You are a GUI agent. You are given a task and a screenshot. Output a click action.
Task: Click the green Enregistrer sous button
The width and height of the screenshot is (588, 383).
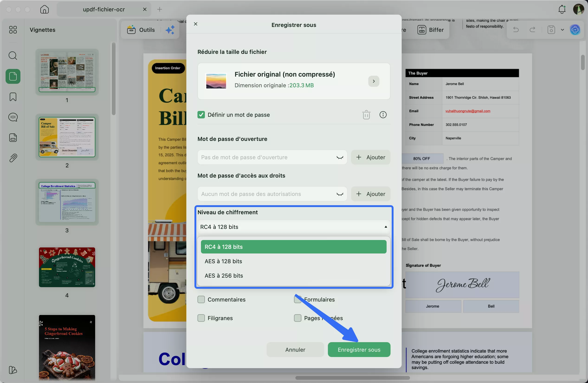pos(359,350)
